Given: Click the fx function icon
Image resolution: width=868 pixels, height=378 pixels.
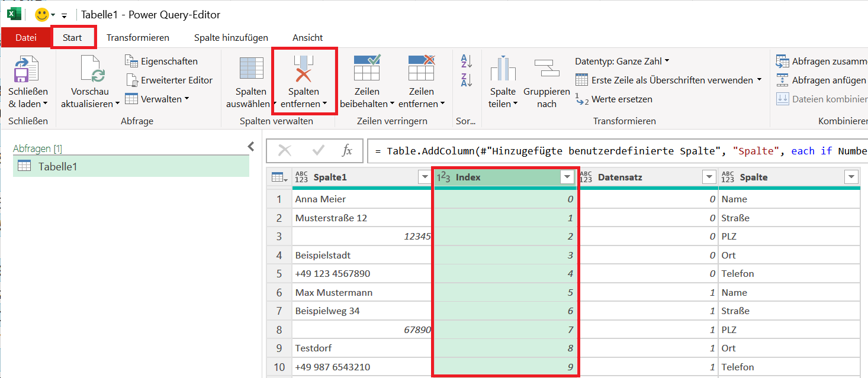Looking at the screenshot, I should click(x=348, y=151).
